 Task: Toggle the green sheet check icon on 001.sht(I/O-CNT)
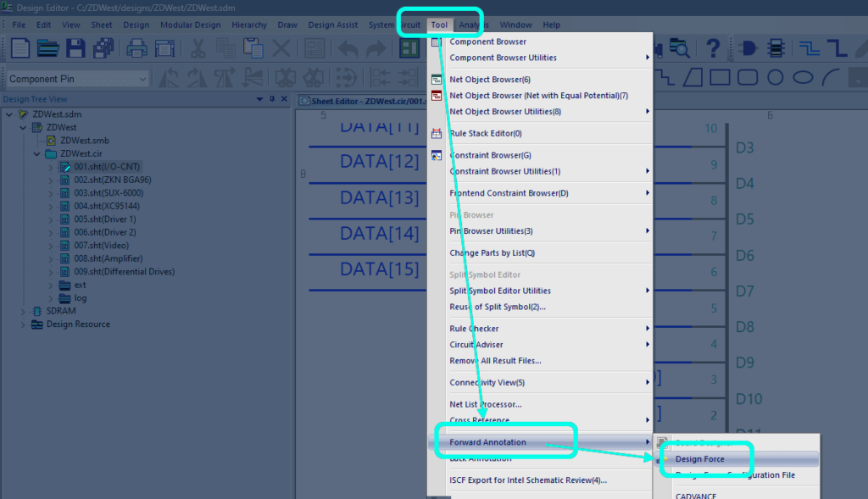coord(65,166)
